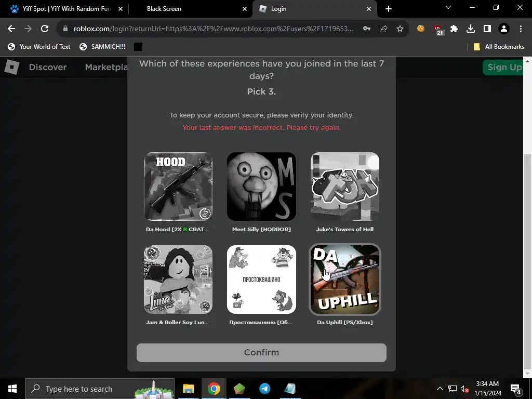Viewport: 532px width, 399px height.
Task: Open the Chrome three-dot menu
Action: pyautogui.click(x=521, y=29)
